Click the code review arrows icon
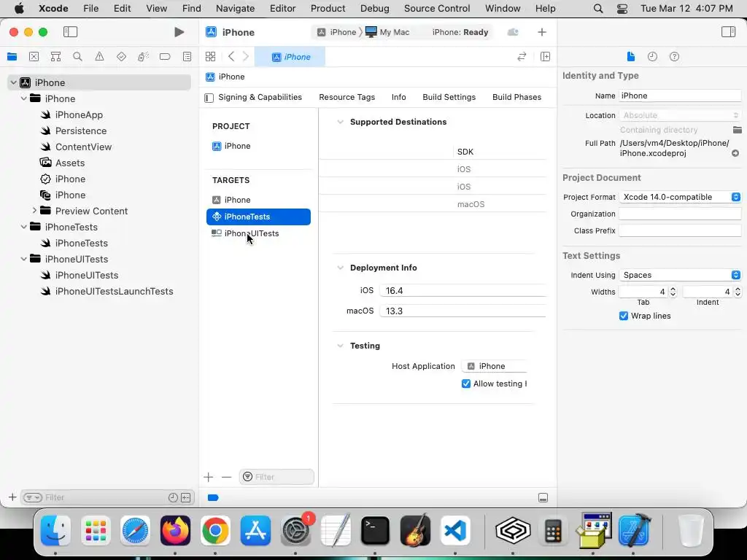 pyautogui.click(x=522, y=57)
